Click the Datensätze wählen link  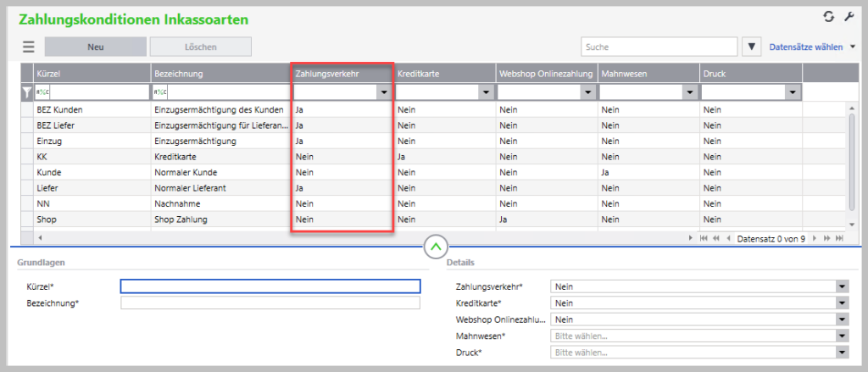(x=805, y=47)
